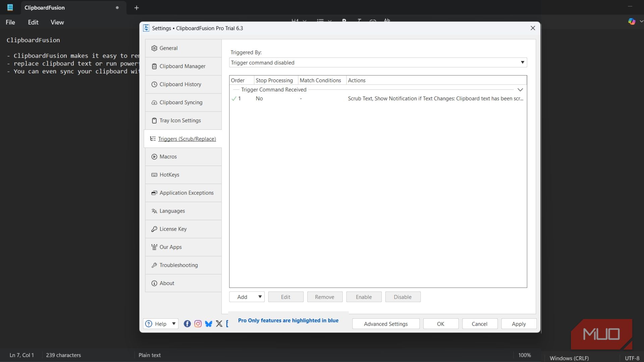This screenshot has width=644, height=362.
Task: Cancel the settings dialog
Action: tap(480, 324)
